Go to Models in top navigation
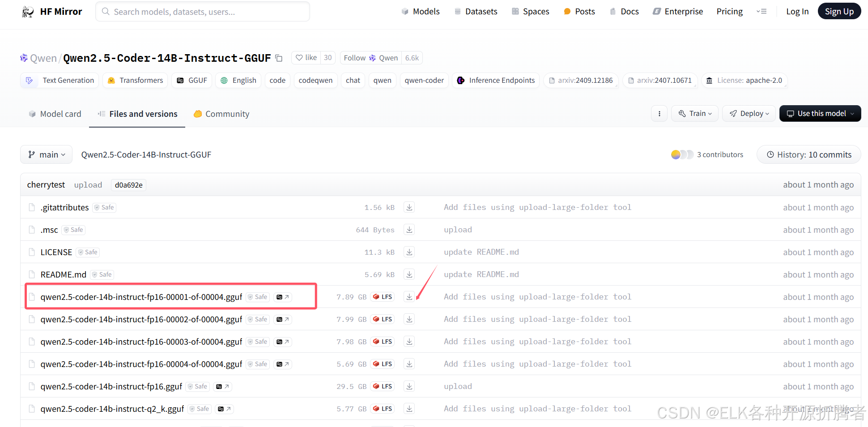The image size is (868, 427). 421,12
